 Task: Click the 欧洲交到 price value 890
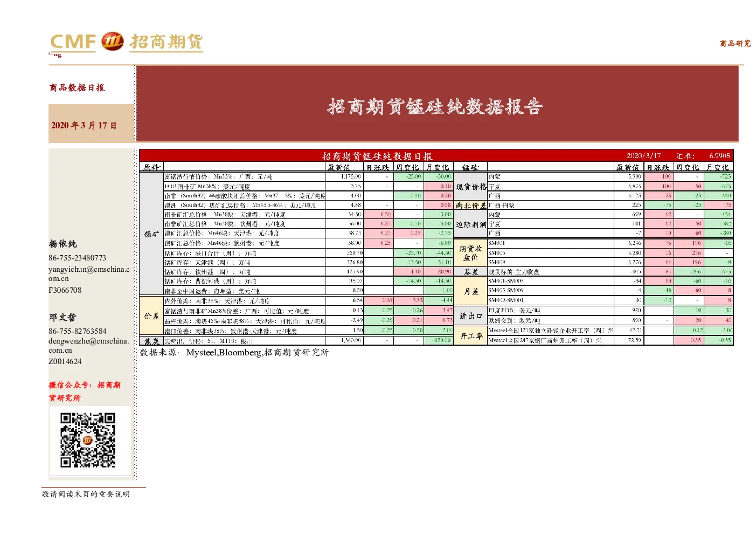coord(637,320)
